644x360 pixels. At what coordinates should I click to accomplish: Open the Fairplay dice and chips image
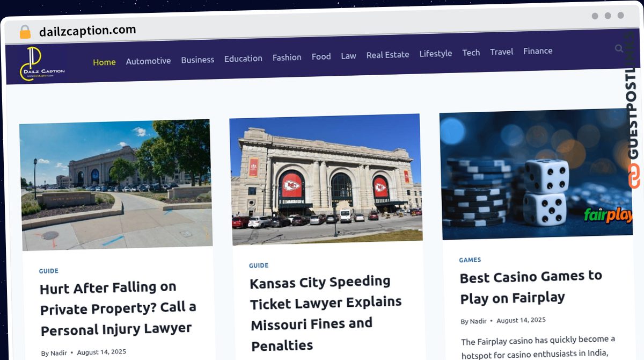click(536, 174)
